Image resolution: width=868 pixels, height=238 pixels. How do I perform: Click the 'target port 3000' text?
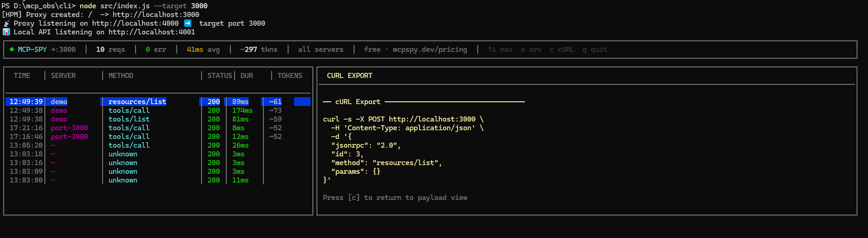coord(232,23)
